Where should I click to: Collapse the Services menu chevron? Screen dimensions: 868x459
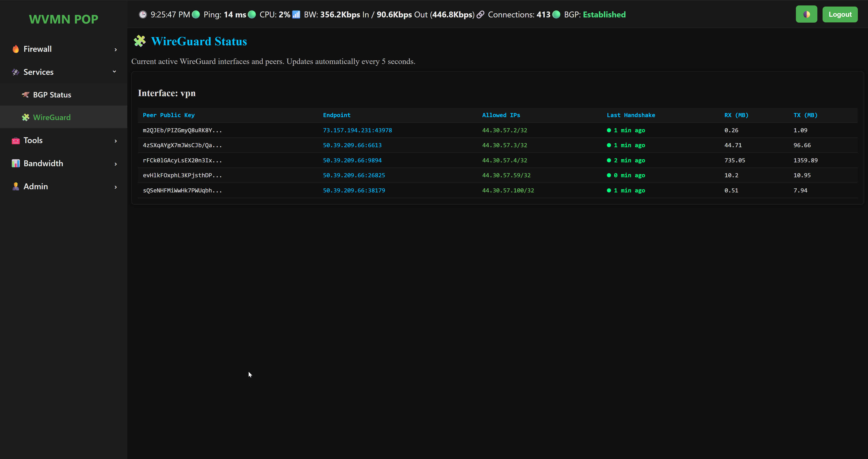[x=114, y=71]
